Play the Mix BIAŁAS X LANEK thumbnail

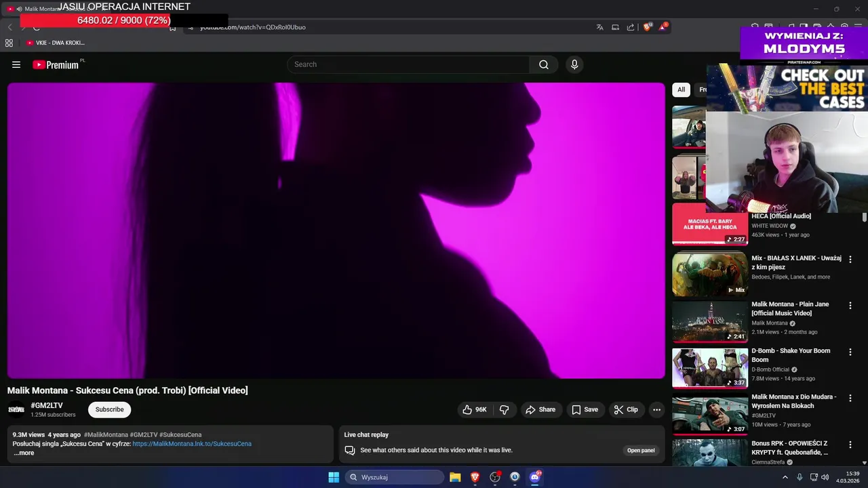(710, 274)
